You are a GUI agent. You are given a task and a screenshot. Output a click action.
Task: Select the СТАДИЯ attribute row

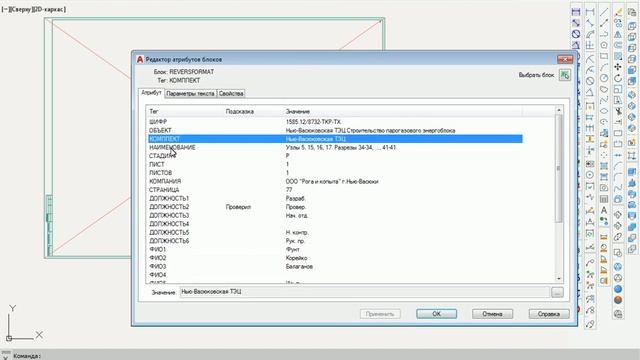pyautogui.click(x=335, y=156)
